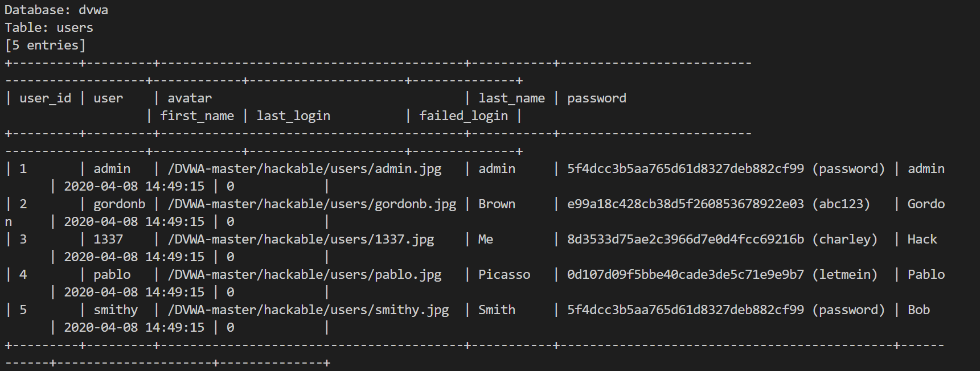Screen dimensions: 980x371
Task: Click the 1337.jpg avatar path
Action: click(x=301, y=240)
